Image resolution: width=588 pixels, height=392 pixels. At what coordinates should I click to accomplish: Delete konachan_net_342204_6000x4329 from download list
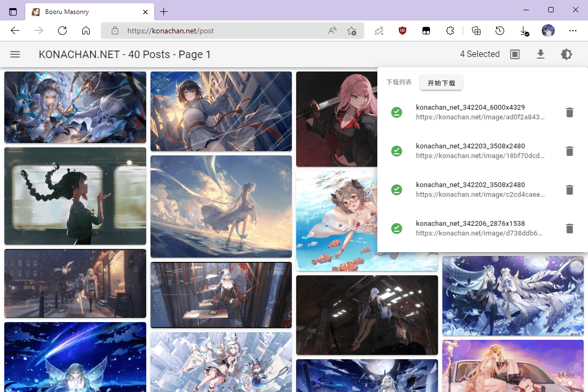(x=569, y=112)
